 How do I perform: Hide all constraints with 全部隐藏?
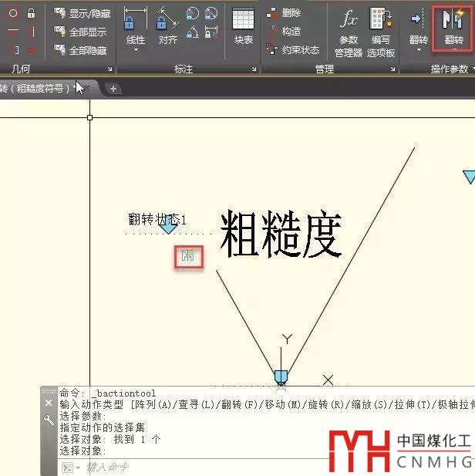point(82,50)
